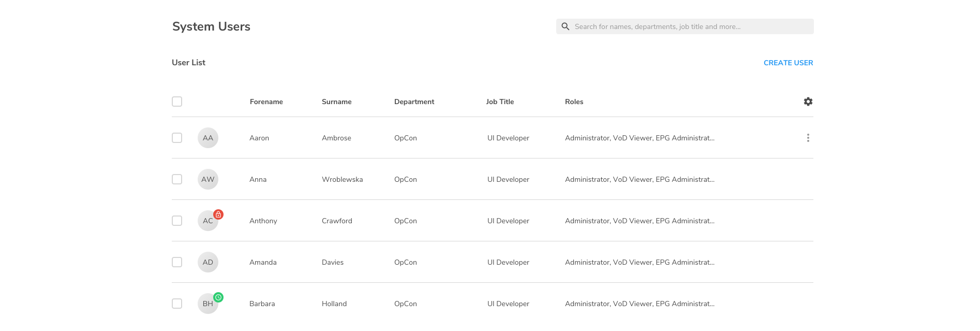Focus the user search input field
The height and width of the screenshot is (331, 980).
click(x=688, y=26)
